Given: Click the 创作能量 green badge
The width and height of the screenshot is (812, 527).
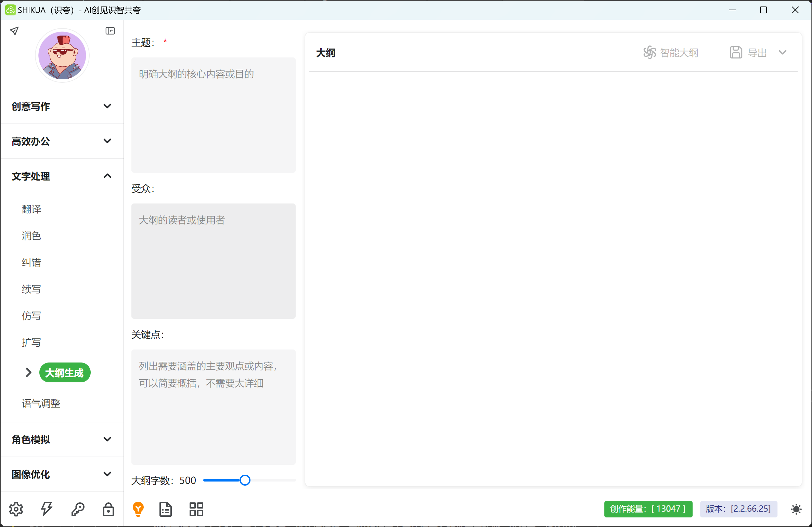Looking at the screenshot, I should 648,509.
